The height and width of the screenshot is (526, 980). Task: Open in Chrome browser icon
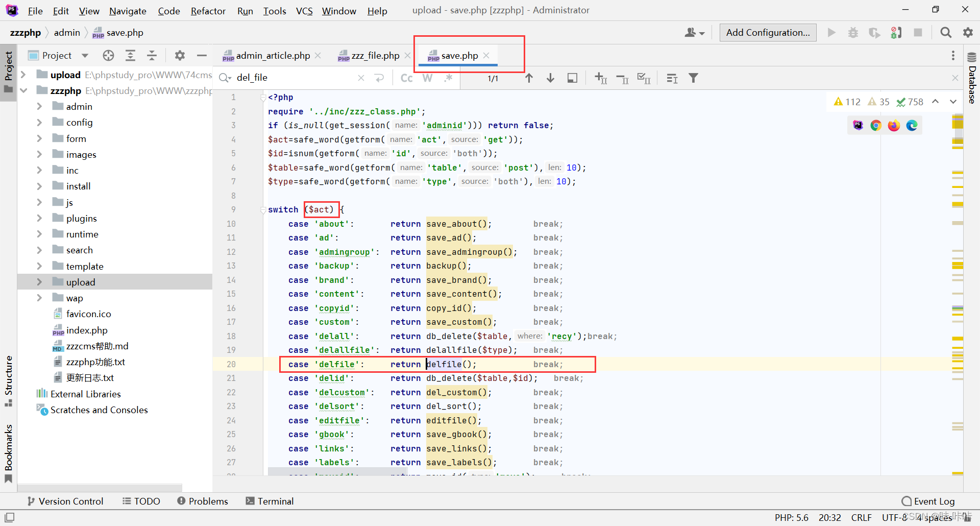[876, 126]
